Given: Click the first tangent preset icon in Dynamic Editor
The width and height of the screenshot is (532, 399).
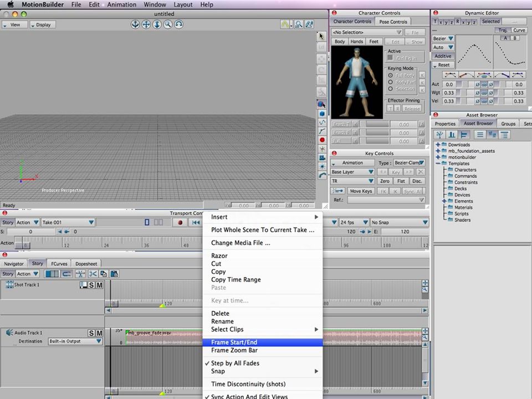Looking at the screenshot, I should 450,75.
